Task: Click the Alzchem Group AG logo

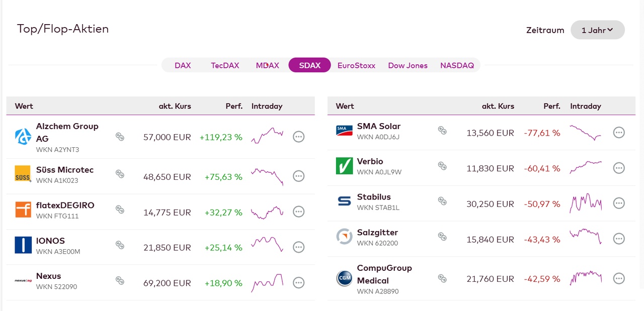Action: [x=23, y=137]
